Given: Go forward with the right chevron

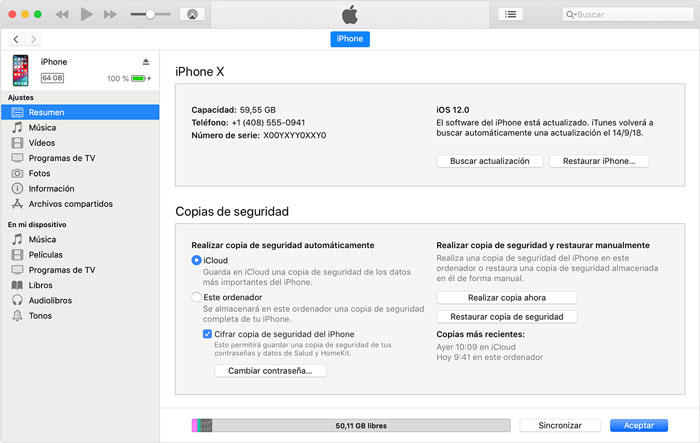Looking at the screenshot, I should pyautogui.click(x=33, y=39).
